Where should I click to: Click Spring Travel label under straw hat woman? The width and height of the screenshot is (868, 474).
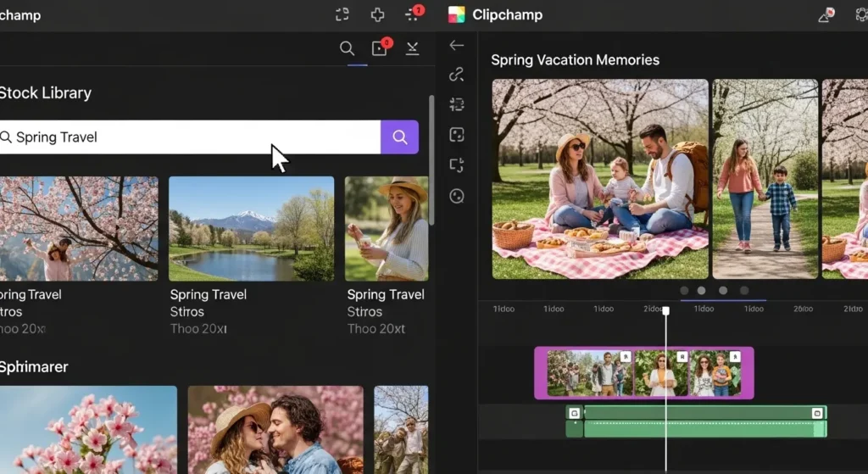point(386,294)
